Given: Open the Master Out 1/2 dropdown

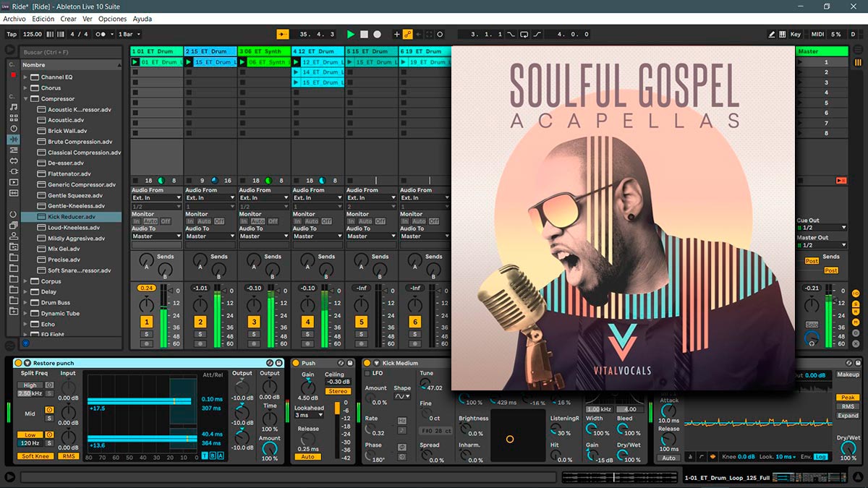Looking at the screenshot, I should [822, 245].
